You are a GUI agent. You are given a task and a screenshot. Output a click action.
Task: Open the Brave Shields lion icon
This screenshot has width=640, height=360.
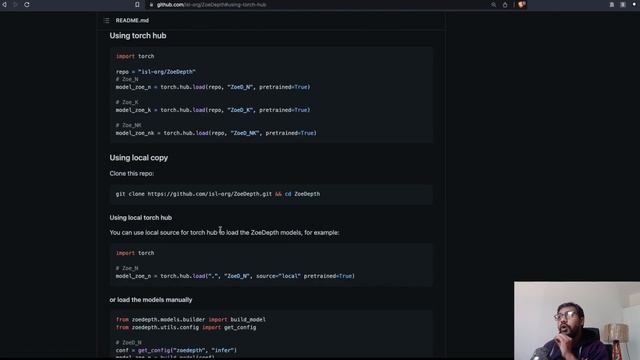tap(521, 5)
